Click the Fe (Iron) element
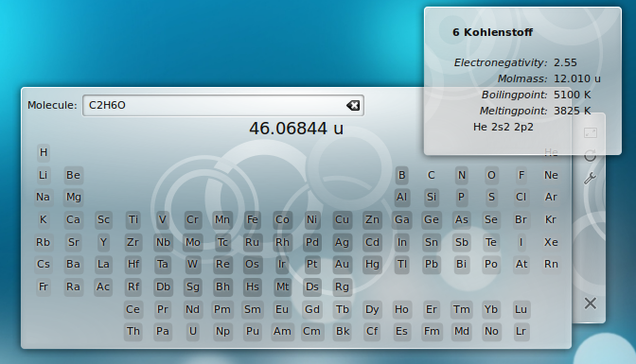 point(253,219)
